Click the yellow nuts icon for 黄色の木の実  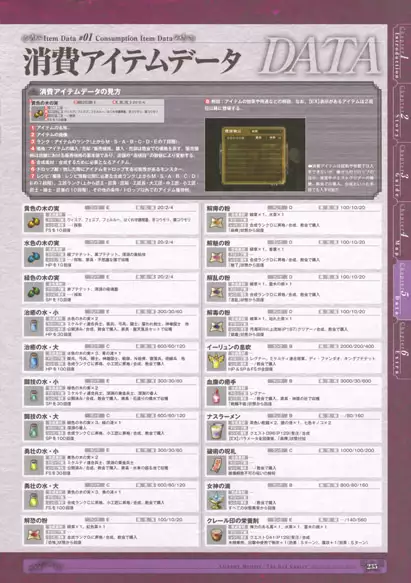click(33, 222)
